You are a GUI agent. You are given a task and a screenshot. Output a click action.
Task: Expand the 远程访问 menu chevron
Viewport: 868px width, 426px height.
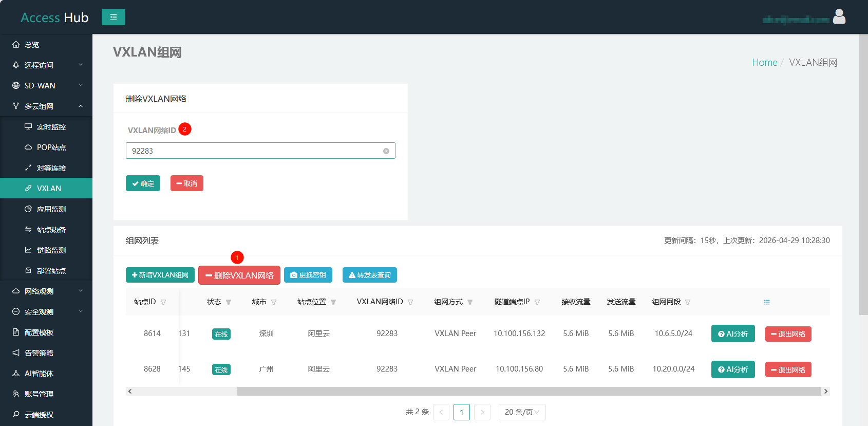point(81,65)
